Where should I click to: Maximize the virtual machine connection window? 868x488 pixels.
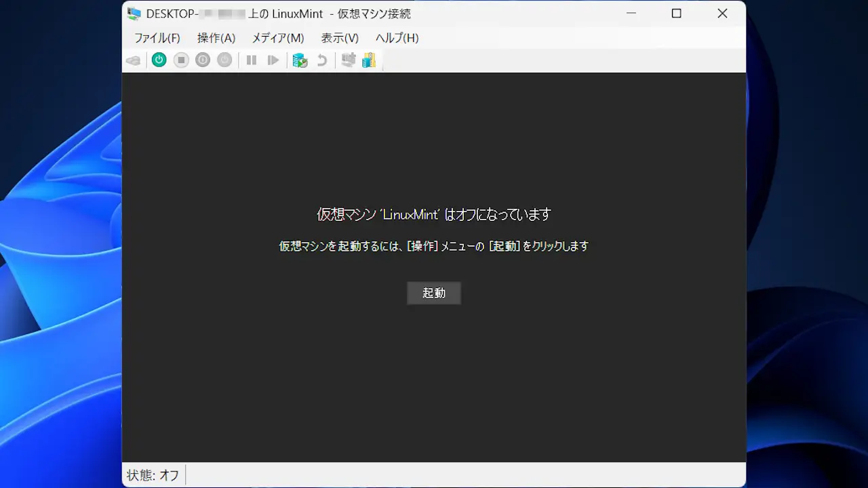676,14
